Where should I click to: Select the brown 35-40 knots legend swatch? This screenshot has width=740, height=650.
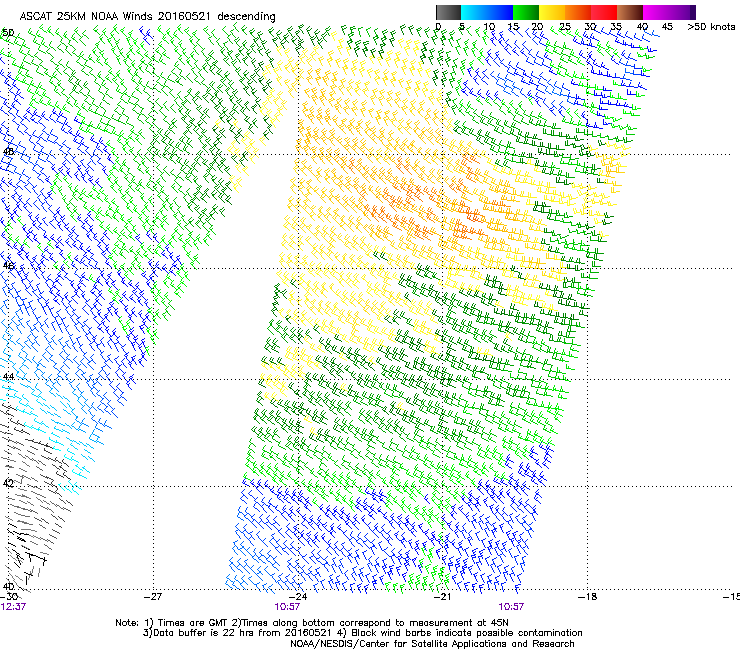click(x=630, y=12)
